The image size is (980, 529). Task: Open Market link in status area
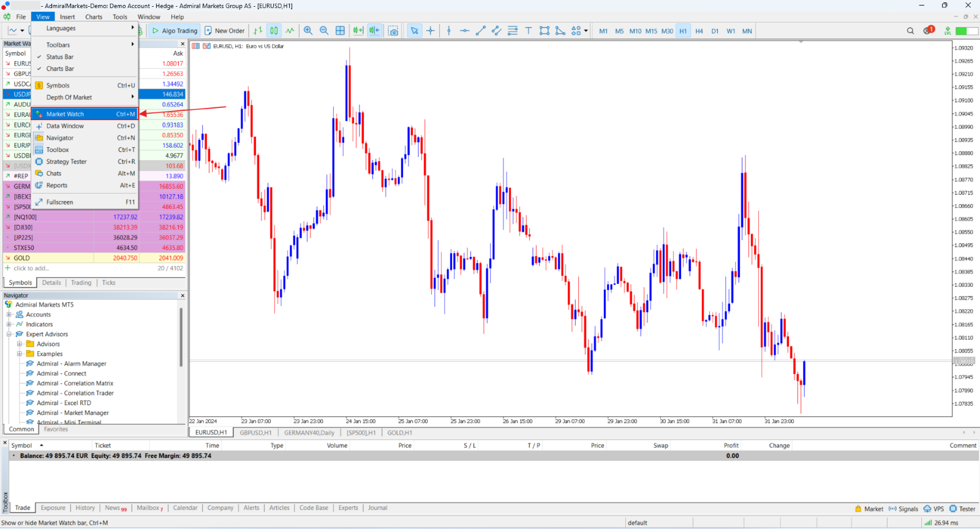point(869,509)
